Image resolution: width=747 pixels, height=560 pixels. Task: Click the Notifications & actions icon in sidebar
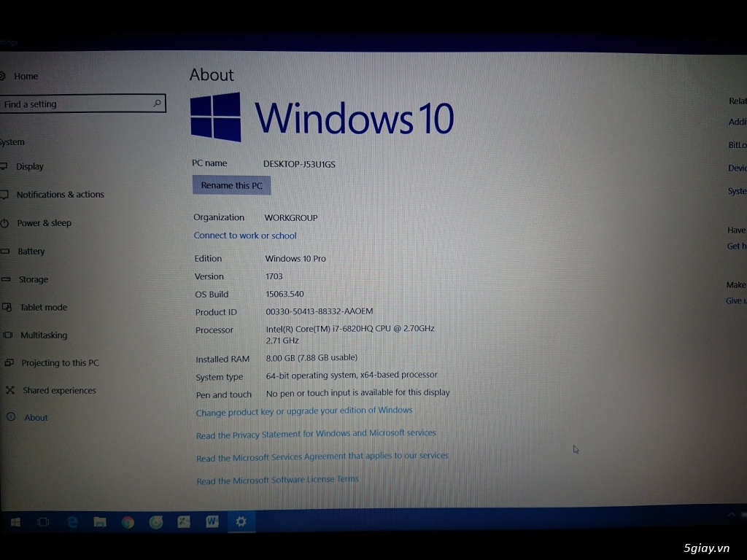(4, 194)
